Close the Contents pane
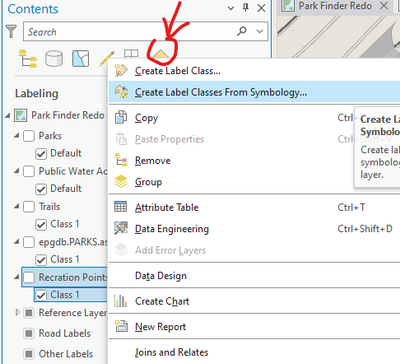 tap(261, 8)
